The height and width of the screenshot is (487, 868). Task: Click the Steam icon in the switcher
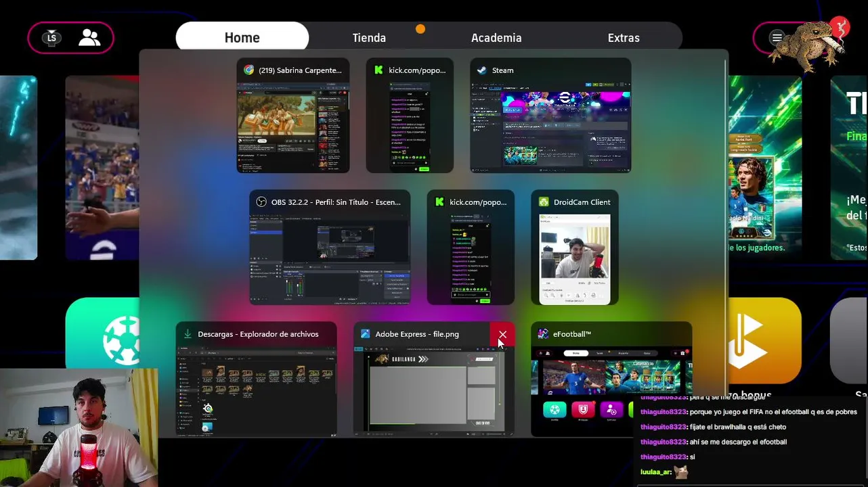[x=481, y=70]
